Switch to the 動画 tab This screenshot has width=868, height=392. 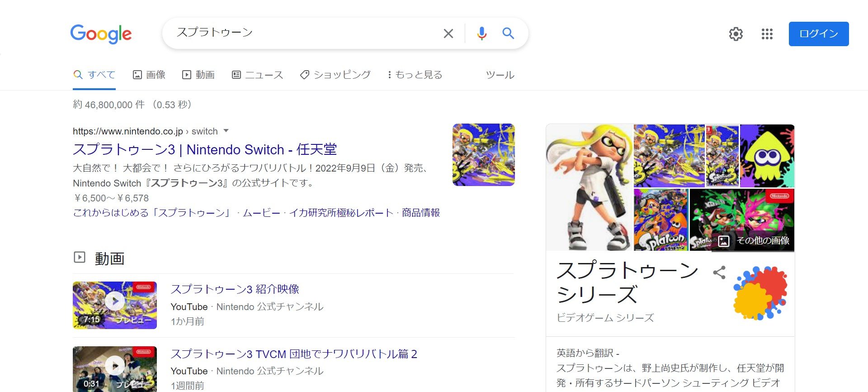198,75
